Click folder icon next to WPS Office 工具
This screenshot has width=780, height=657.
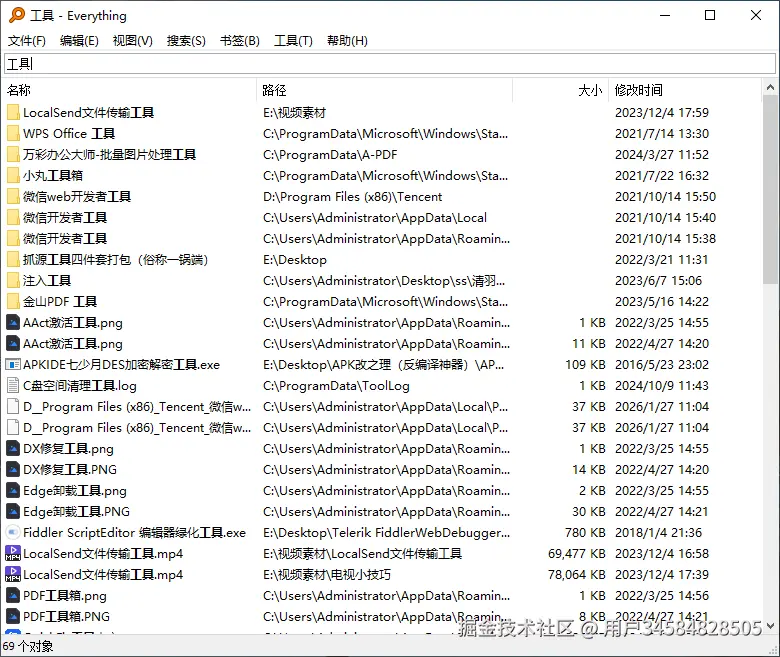pos(13,133)
